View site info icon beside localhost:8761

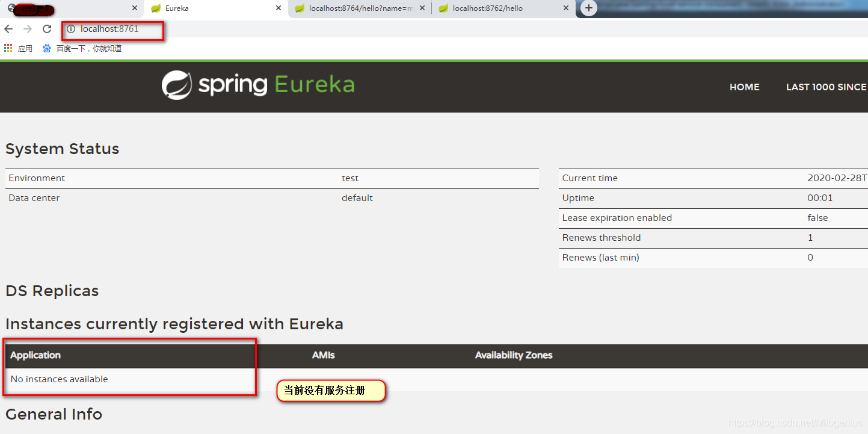pos(71,29)
